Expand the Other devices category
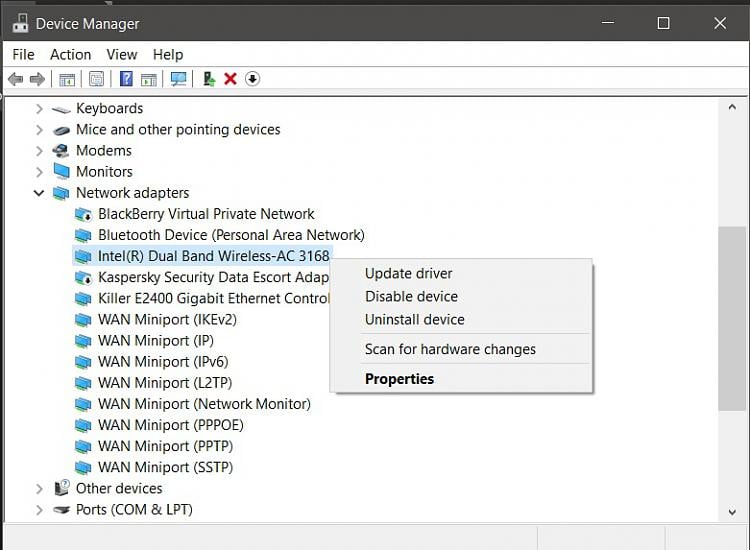 click(39, 489)
